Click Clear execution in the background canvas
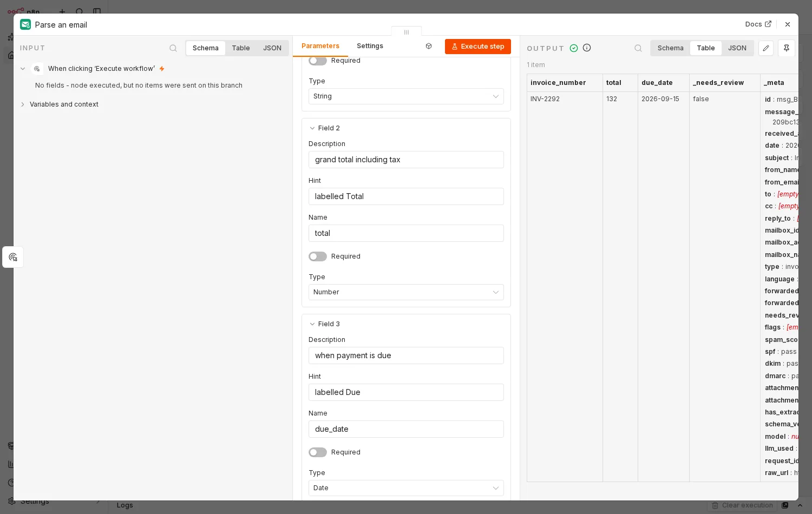Screen dimensions: 812x514 click(x=742, y=505)
